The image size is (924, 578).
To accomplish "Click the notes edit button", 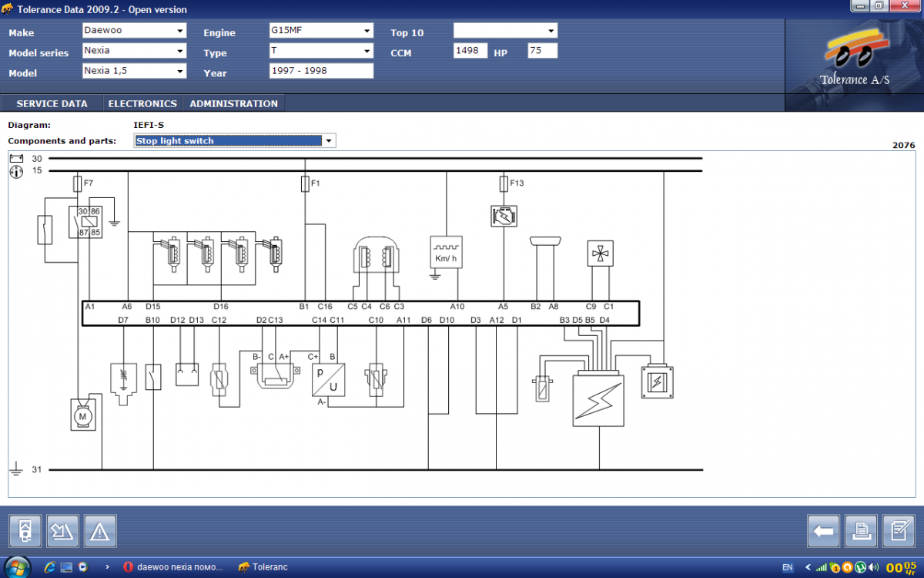I will point(899,530).
